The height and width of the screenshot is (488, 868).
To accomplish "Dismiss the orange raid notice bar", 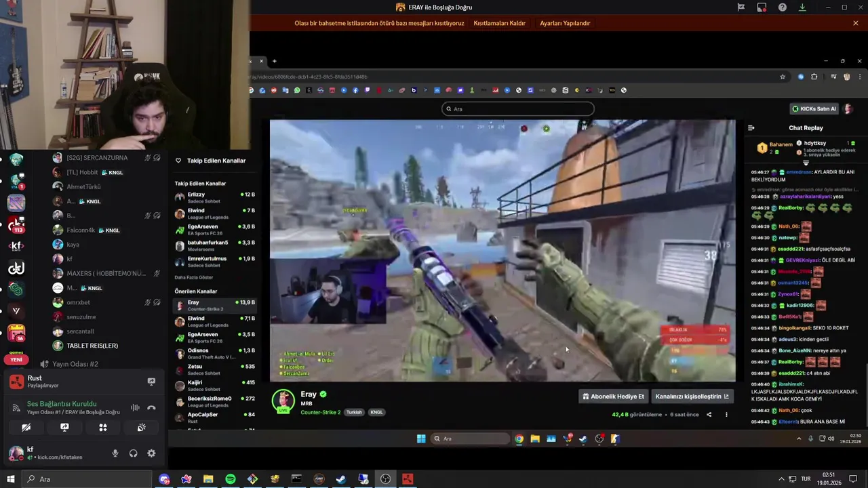I will 856,23.
